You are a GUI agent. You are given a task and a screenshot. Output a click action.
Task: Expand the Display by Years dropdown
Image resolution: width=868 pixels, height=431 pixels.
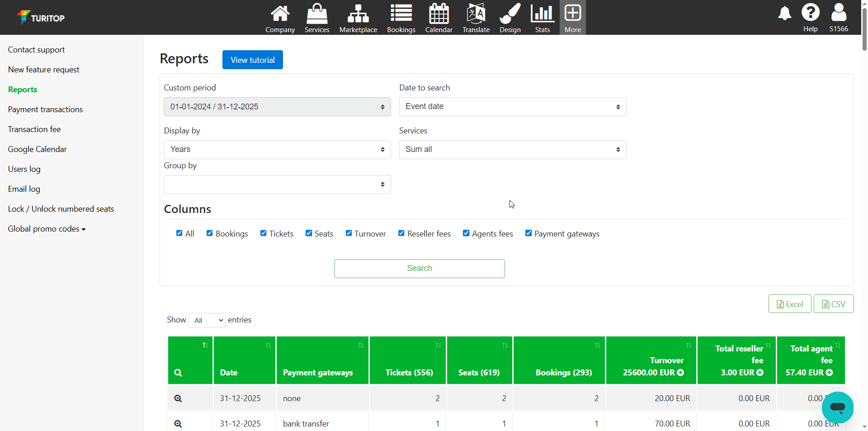coord(277,150)
